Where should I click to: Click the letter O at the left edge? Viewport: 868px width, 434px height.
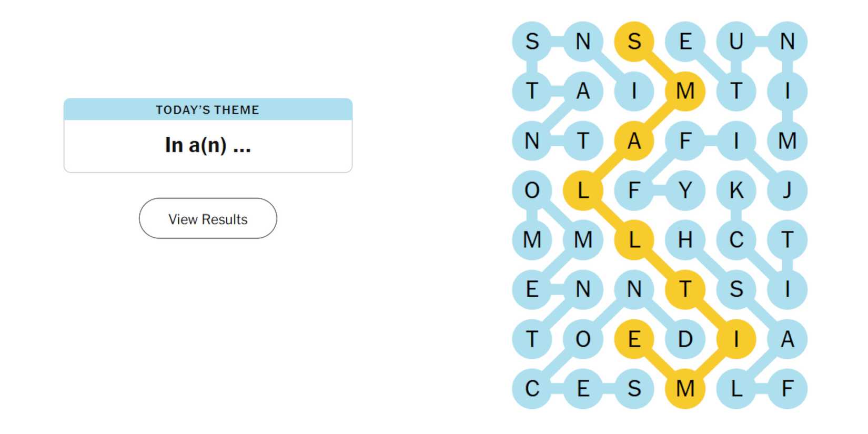coord(532,191)
